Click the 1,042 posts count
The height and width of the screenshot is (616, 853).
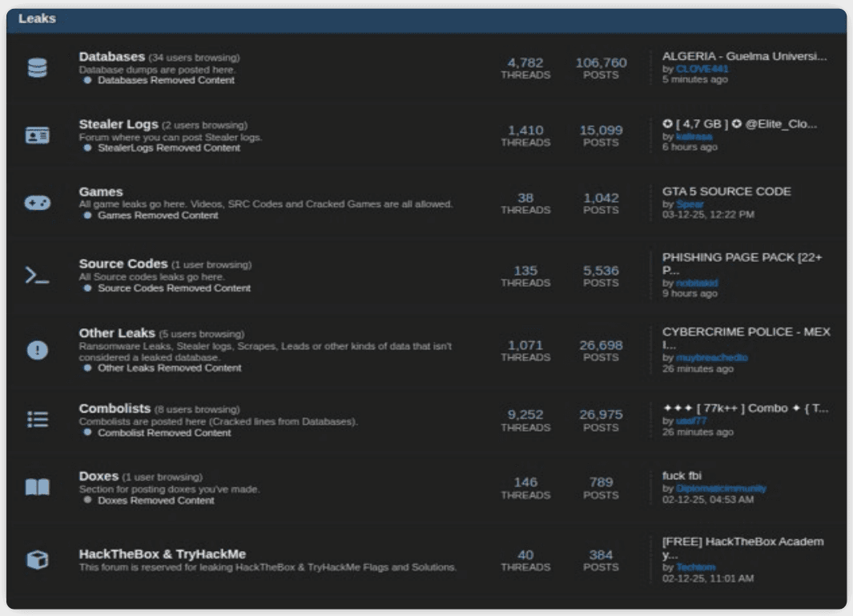coord(602,198)
